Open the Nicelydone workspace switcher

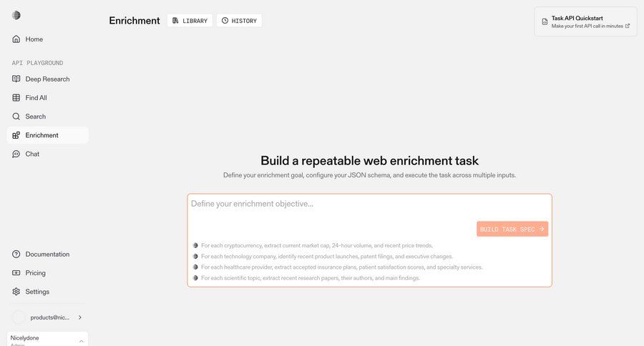[47, 339]
